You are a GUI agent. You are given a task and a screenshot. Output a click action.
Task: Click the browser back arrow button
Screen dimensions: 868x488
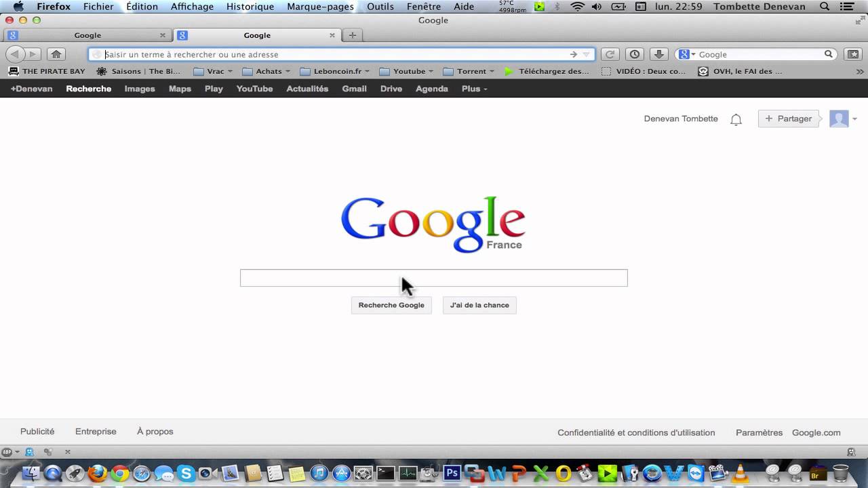click(x=15, y=54)
